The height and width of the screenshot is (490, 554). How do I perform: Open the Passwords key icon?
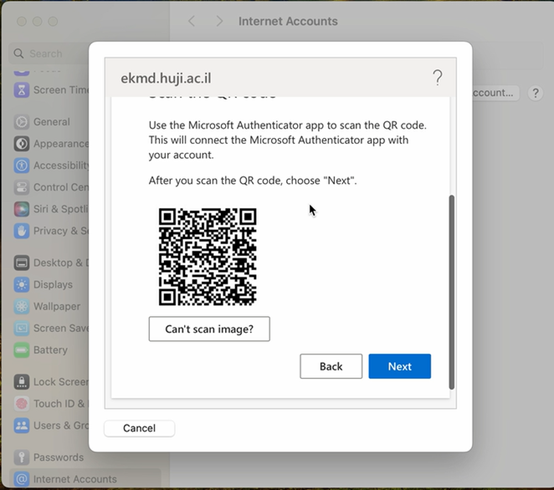coord(22,457)
